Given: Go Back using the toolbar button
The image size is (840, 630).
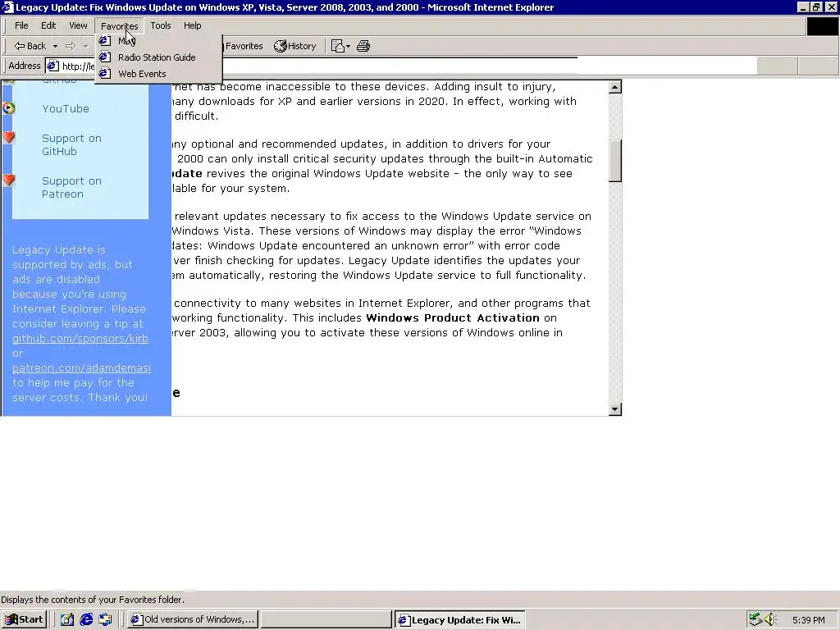Looking at the screenshot, I should [x=30, y=46].
